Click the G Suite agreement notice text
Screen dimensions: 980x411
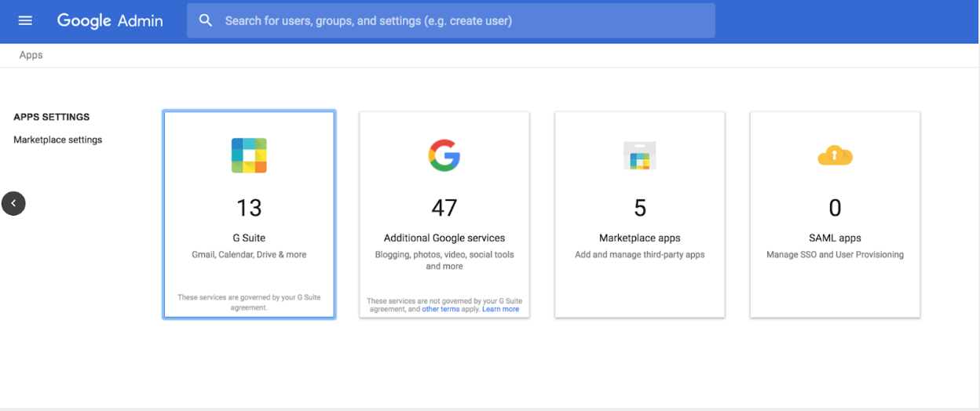249,303
